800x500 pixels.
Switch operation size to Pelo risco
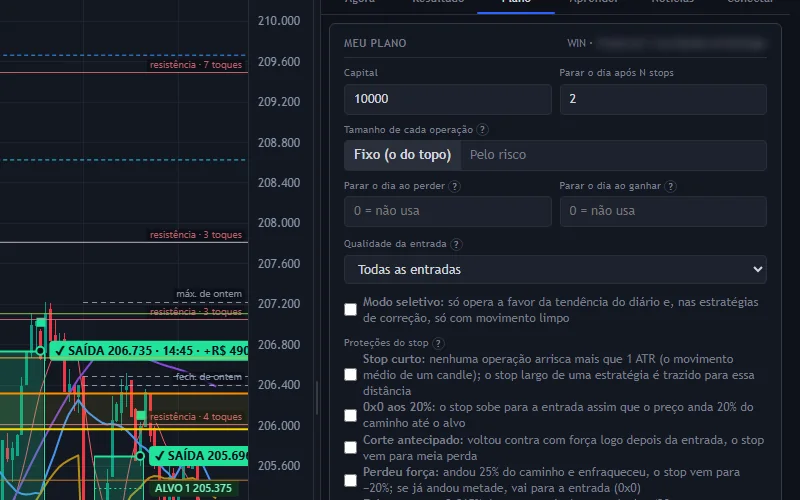[497, 155]
